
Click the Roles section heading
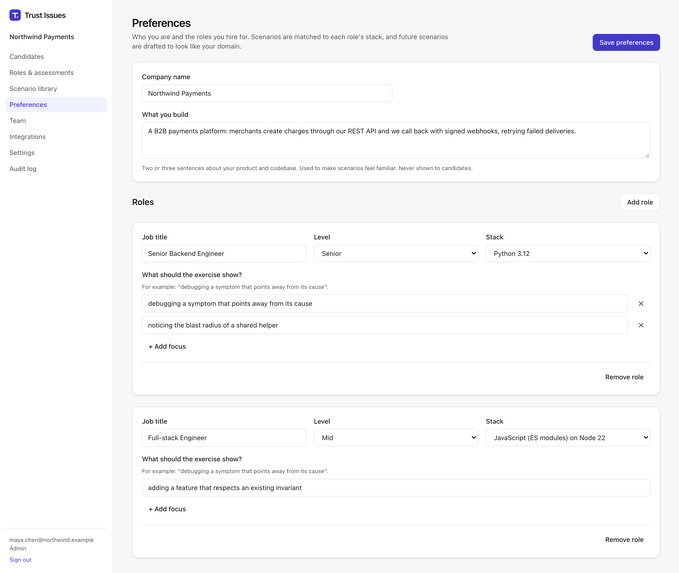[143, 202]
